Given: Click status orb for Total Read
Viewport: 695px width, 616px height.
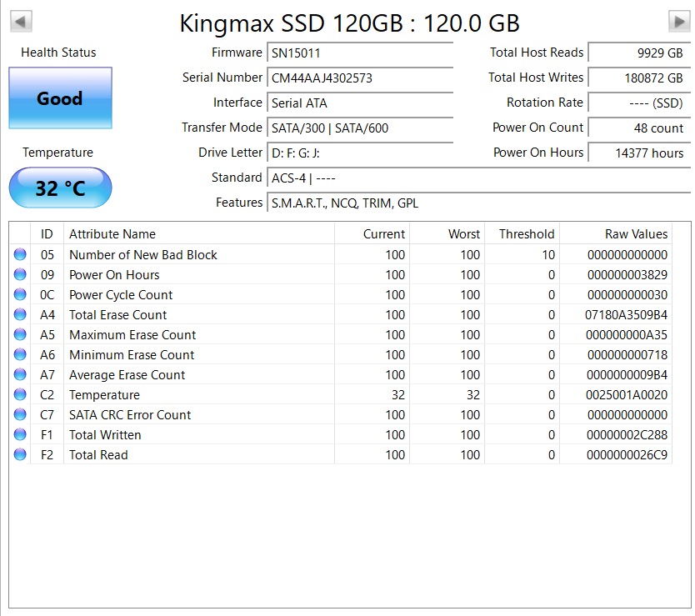Looking at the screenshot, I should tap(20, 454).
